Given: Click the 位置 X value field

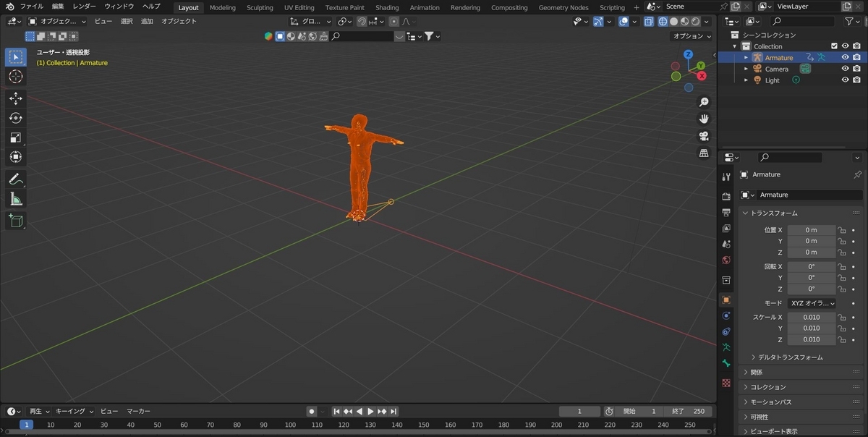Looking at the screenshot, I should [x=811, y=230].
